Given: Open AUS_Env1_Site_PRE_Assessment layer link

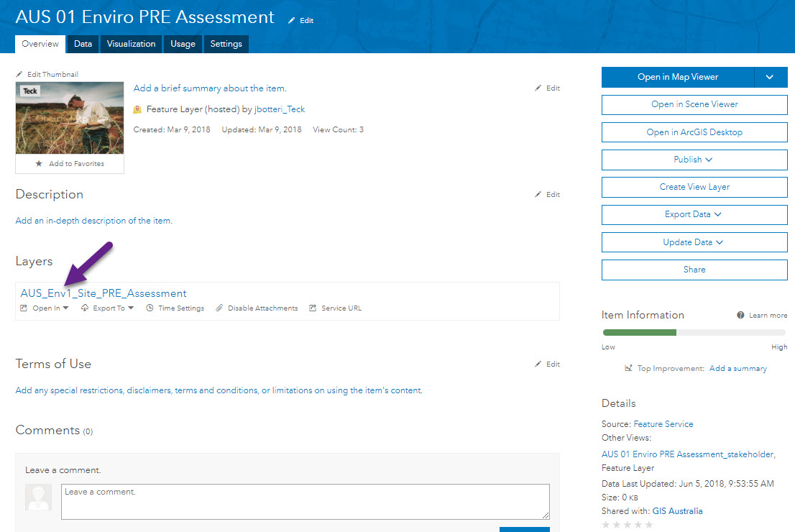Looking at the screenshot, I should [104, 293].
